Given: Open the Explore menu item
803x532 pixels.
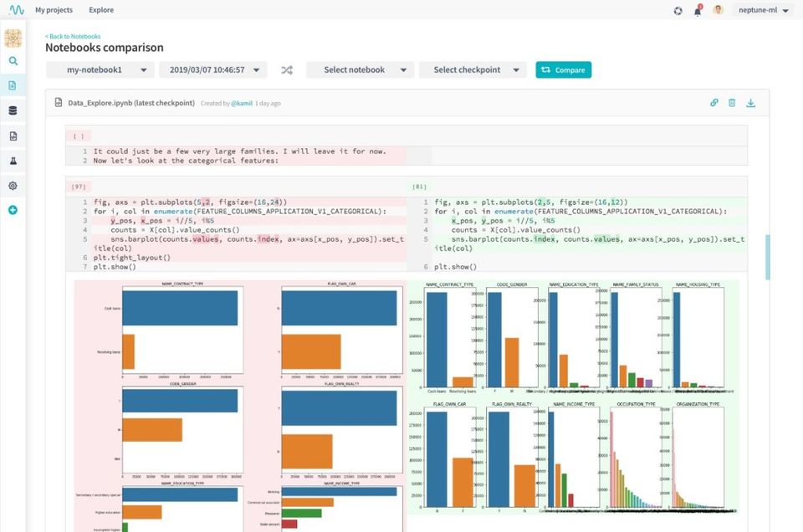Looking at the screenshot, I should click(101, 10).
